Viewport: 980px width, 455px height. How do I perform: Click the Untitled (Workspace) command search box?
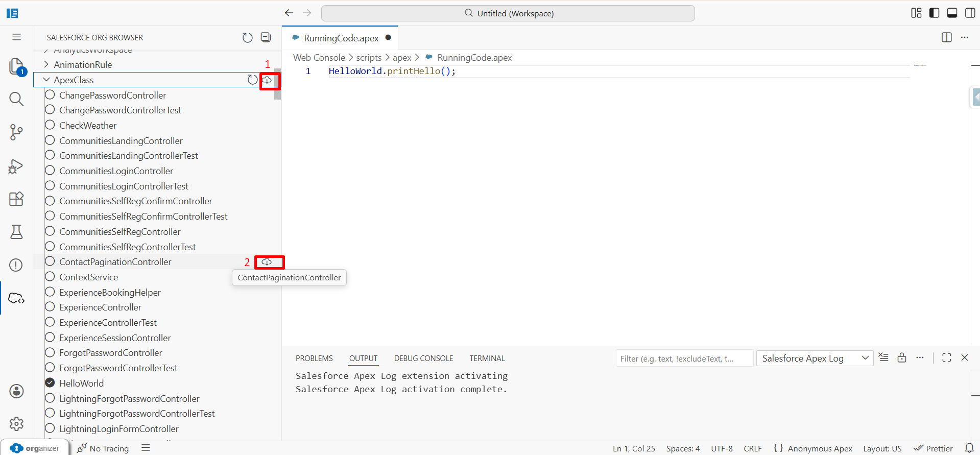(x=508, y=13)
